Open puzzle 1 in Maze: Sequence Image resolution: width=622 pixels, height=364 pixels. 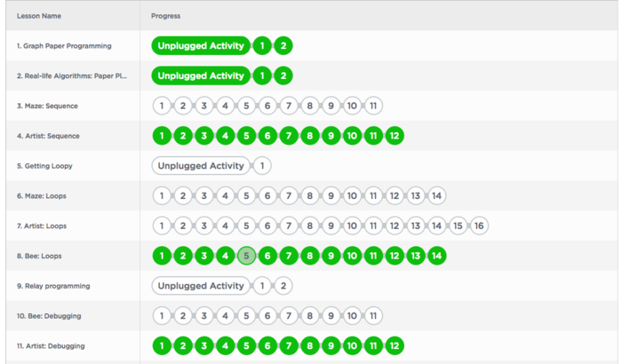pos(162,106)
